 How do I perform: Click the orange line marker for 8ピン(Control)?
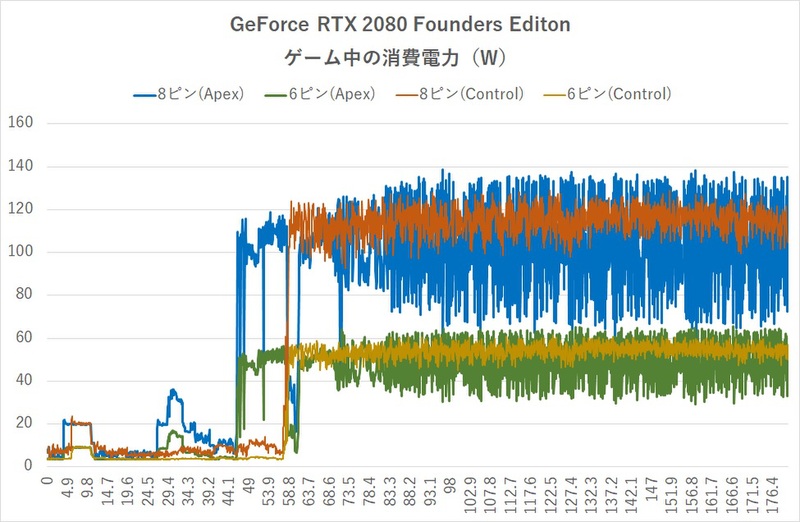pos(407,95)
